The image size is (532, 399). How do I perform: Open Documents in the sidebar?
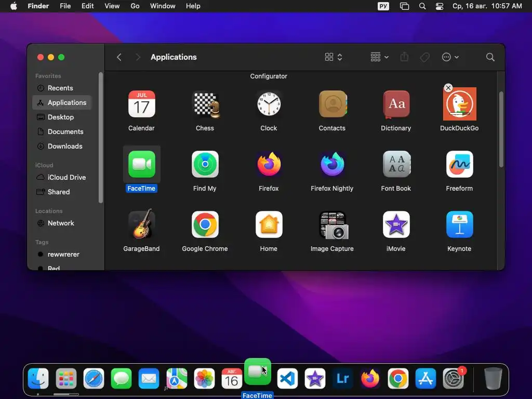pyautogui.click(x=62, y=131)
